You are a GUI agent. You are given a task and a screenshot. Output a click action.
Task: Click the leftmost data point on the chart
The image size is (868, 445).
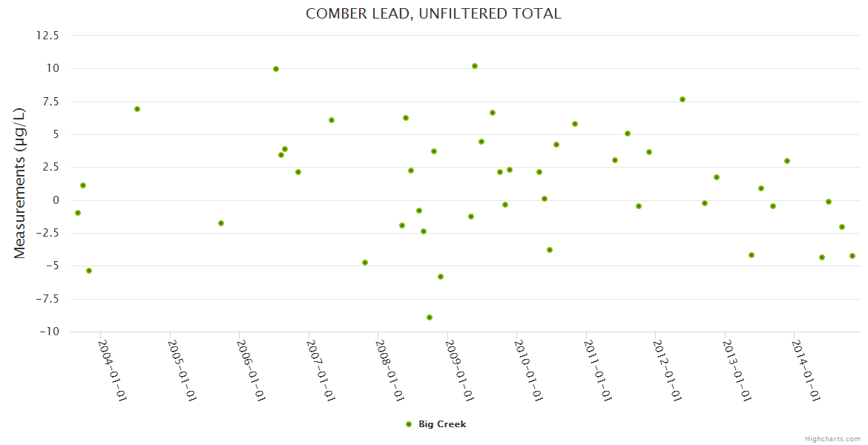click(78, 213)
